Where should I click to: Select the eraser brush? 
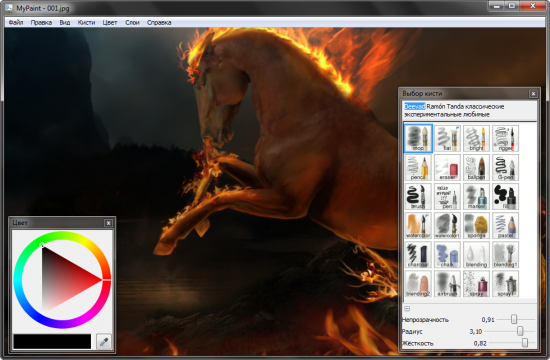point(447,167)
